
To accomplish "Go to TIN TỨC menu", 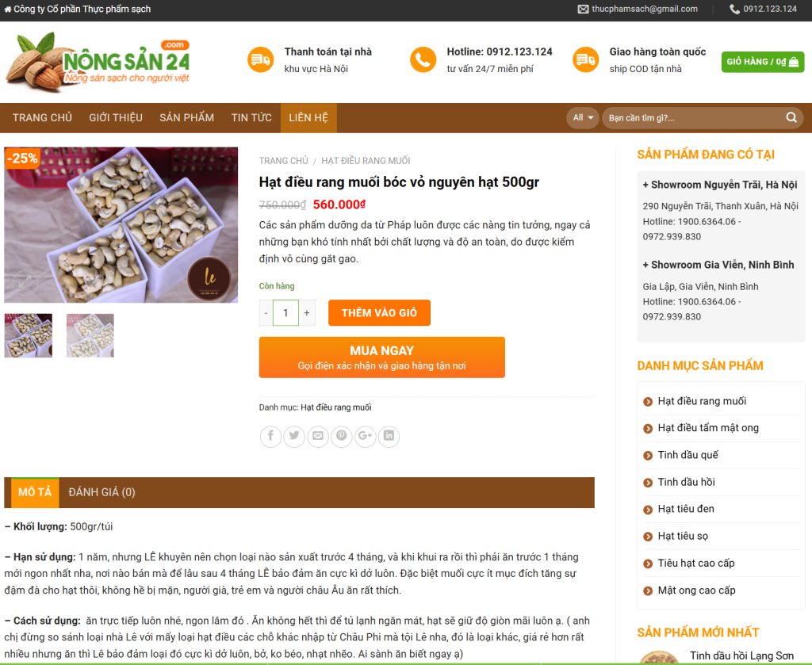I will [251, 117].
